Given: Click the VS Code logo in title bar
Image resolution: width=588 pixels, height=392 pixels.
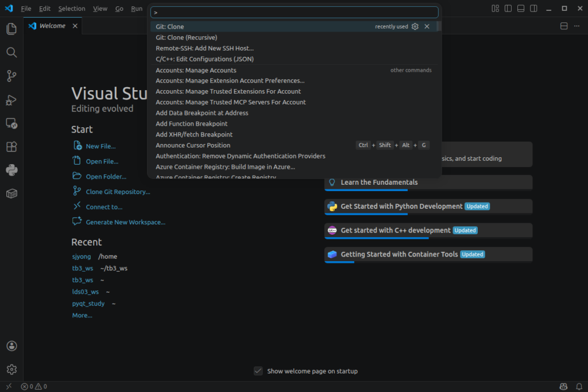Looking at the screenshot, I should click(9, 8).
